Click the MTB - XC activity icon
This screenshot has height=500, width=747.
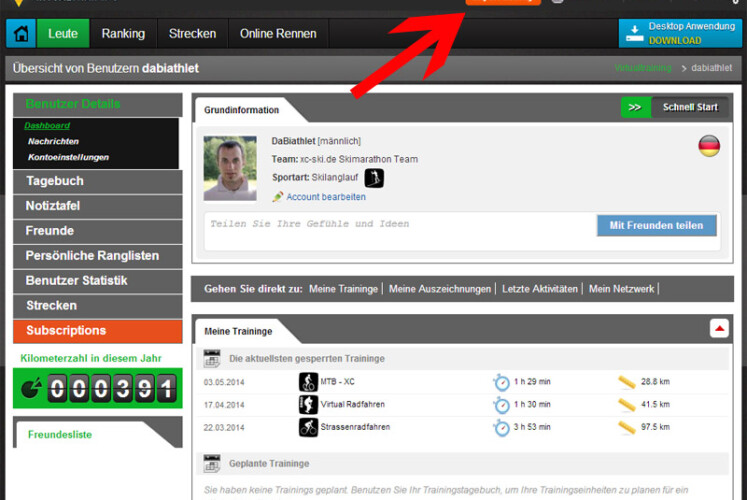coord(309,382)
